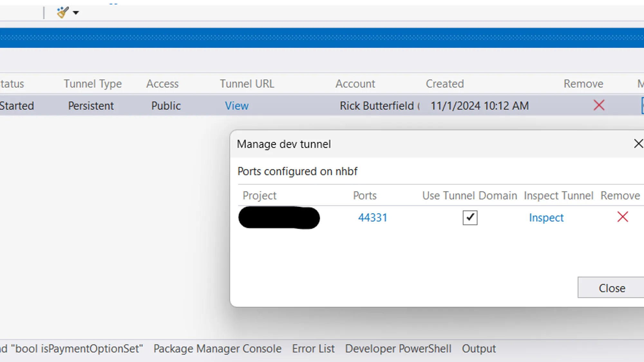The image size is (644, 362).
Task: Click the Manage dev tunnel close X button
Action: point(639,144)
